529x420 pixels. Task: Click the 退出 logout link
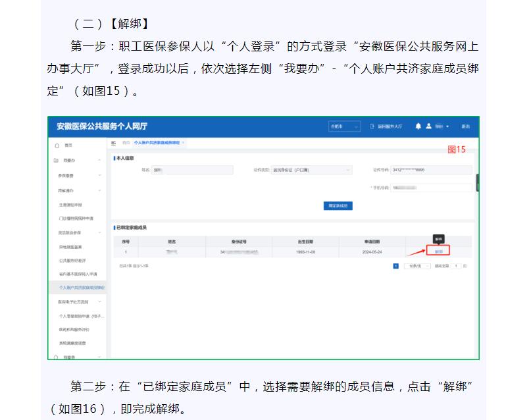[465, 126]
